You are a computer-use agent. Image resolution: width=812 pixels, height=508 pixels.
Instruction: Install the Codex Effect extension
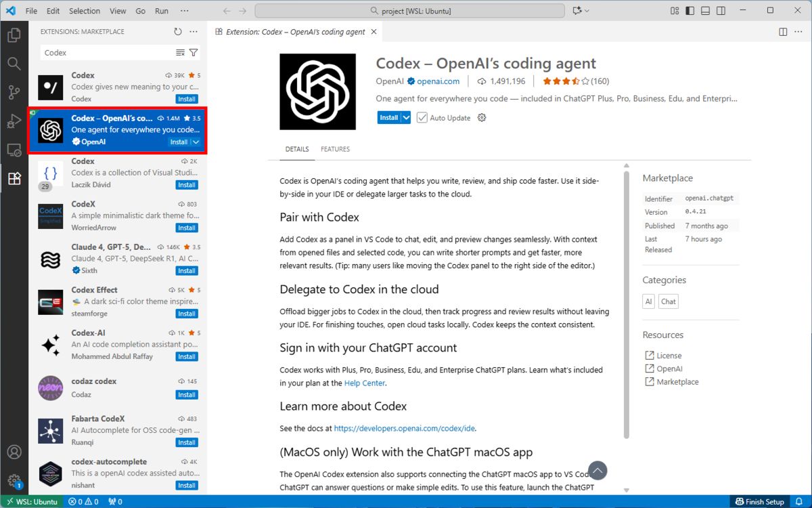tap(187, 314)
